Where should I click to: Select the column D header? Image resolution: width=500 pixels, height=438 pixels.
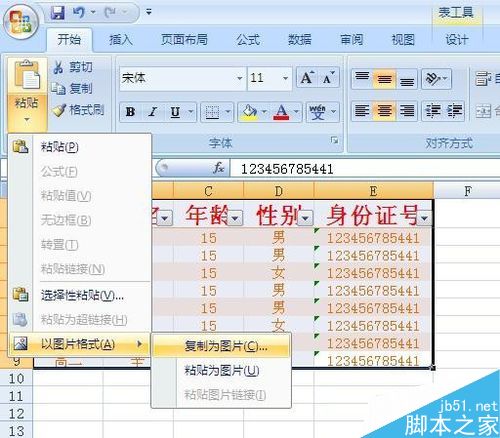(279, 191)
